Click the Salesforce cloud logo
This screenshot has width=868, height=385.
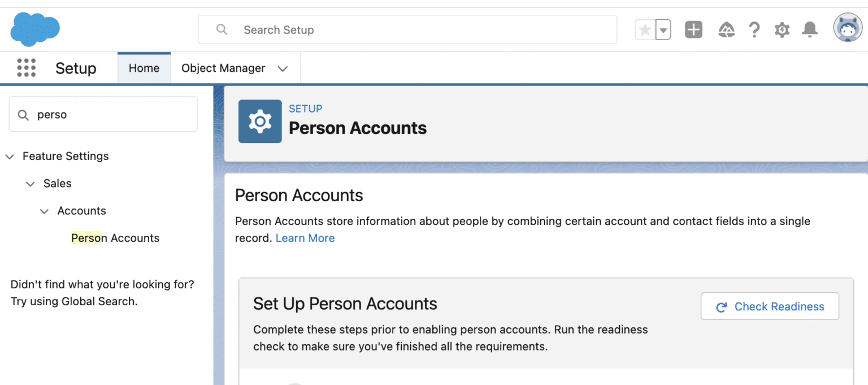[x=34, y=29]
